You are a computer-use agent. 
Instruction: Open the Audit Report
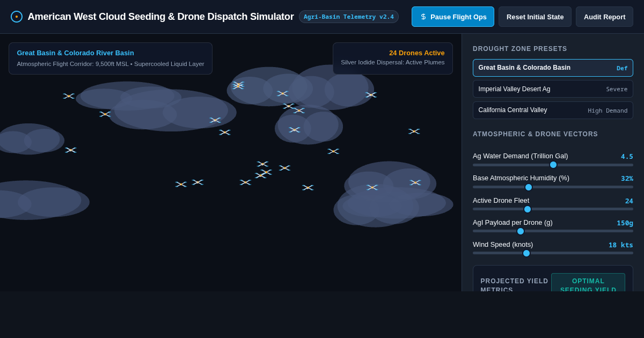coord(604,17)
